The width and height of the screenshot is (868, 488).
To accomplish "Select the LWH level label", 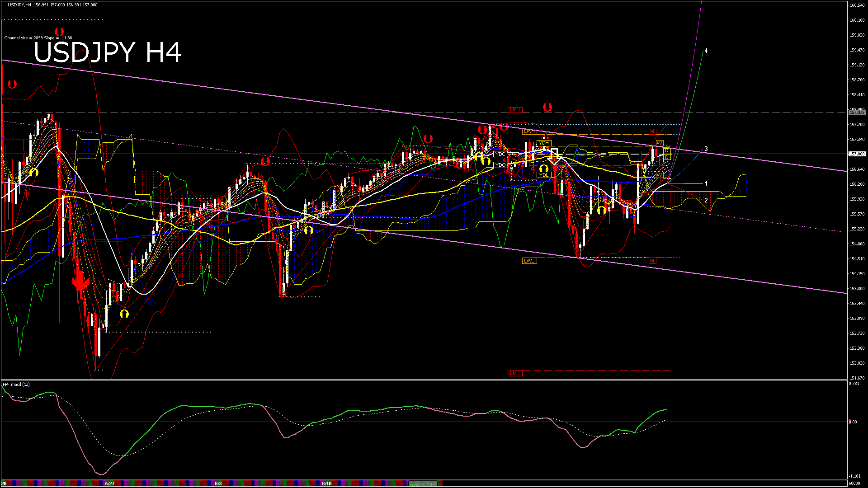I will [x=529, y=131].
